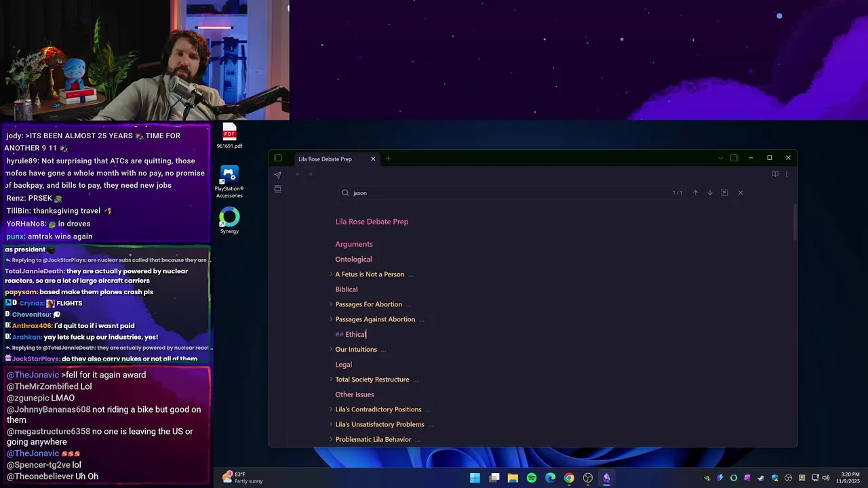Image resolution: width=868 pixels, height=488 pixels.
Task: Navigate back with the left arrow
Action: click(x=298, y=174)
